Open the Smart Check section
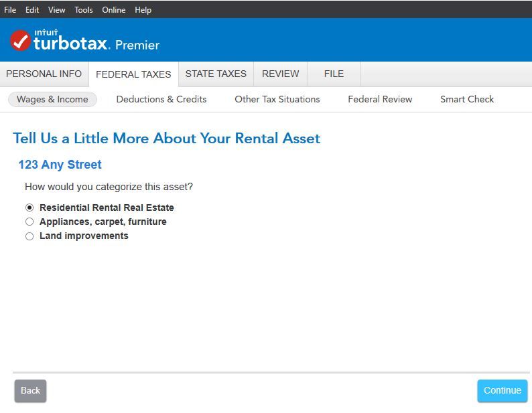The width and height of the screenshot is (532, 413). tap(466, 99)
